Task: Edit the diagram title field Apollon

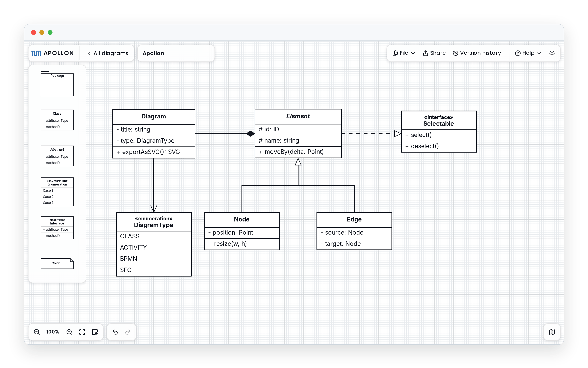Action: tap(176, 53)
